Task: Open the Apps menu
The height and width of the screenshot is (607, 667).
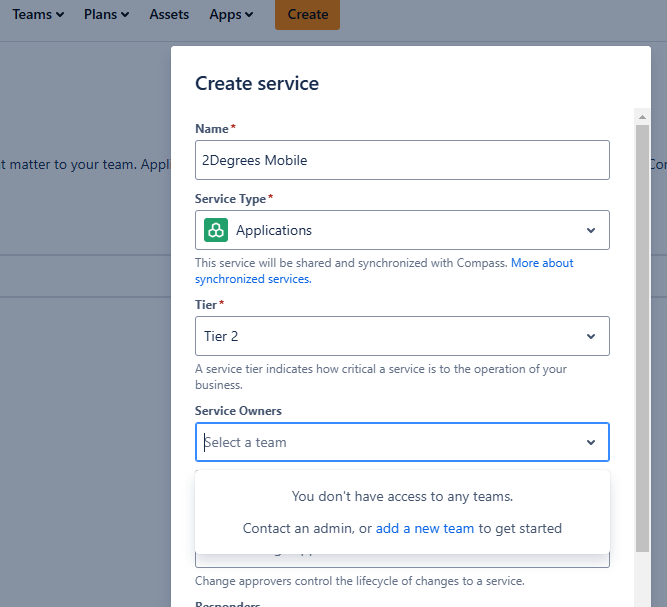Action: click(231, 14)
